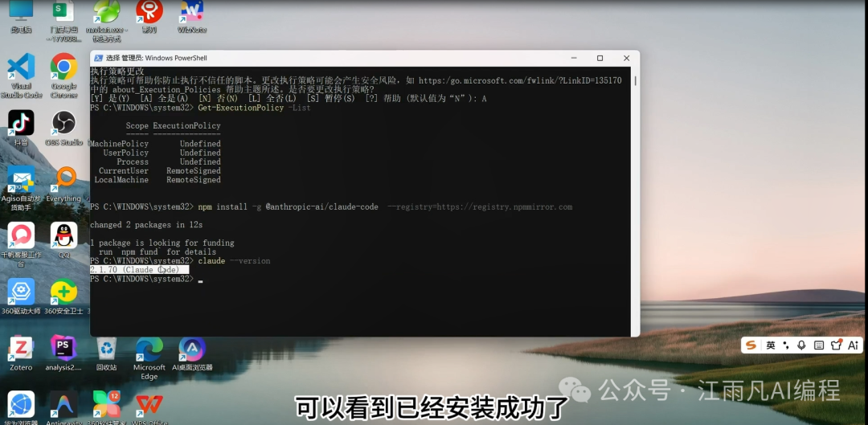Viewport: 868px width, 425px height.
Task: Click the Ai button on IME bar
Action: [853, 345]
